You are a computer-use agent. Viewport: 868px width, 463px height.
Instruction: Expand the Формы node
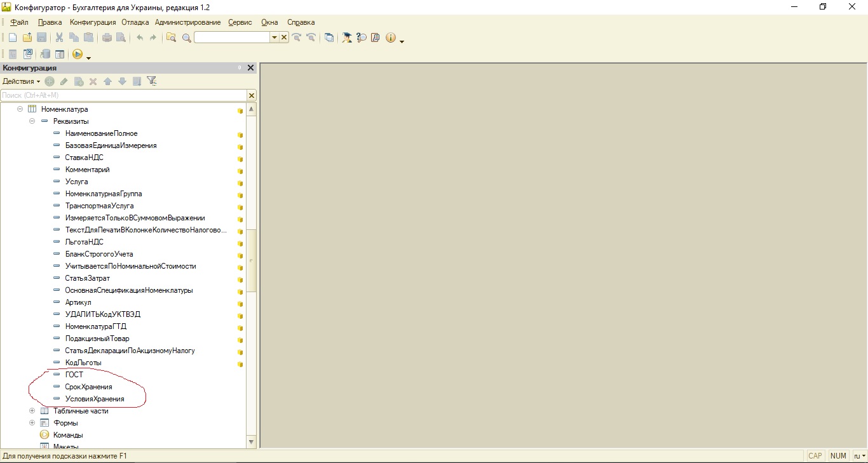(32, 423)
